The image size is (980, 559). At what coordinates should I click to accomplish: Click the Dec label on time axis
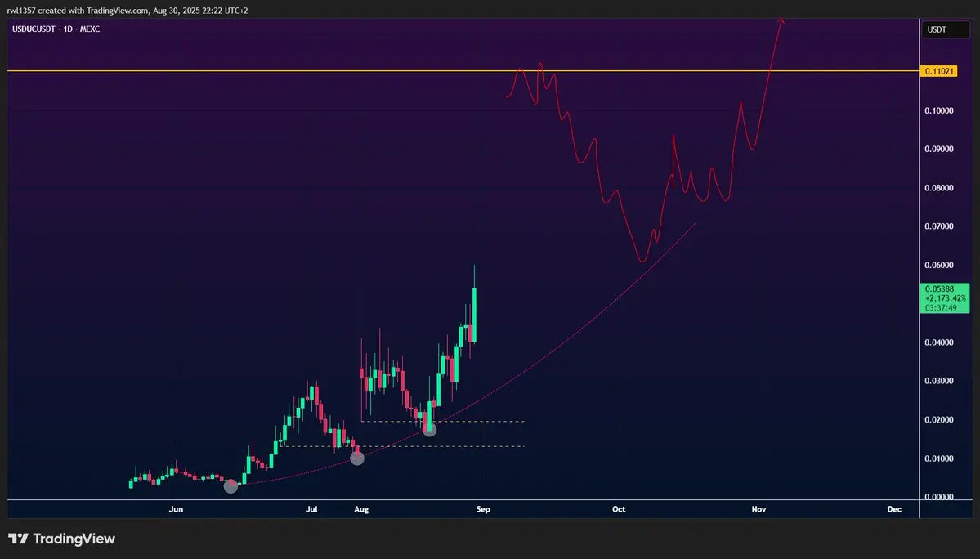[894, 509]
